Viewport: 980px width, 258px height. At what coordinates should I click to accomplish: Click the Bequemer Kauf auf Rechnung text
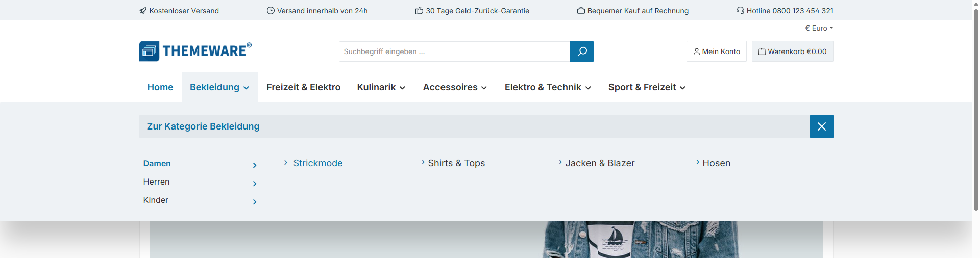638,11
